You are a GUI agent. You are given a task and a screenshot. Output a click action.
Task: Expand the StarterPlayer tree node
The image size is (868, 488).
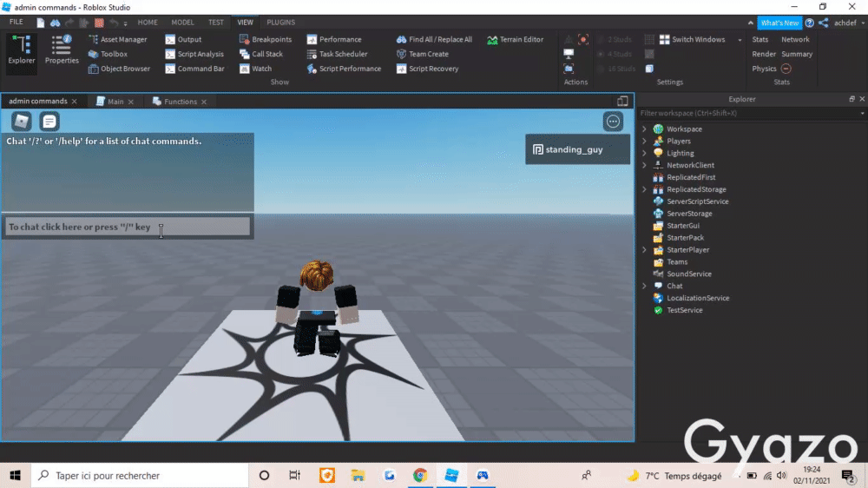pos(644,250)
